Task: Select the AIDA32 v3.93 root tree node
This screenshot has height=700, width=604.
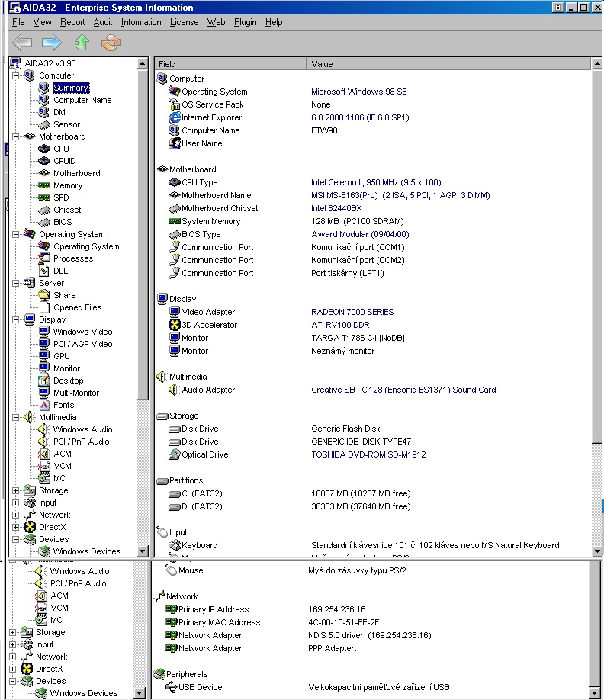Action: [50, 63]
